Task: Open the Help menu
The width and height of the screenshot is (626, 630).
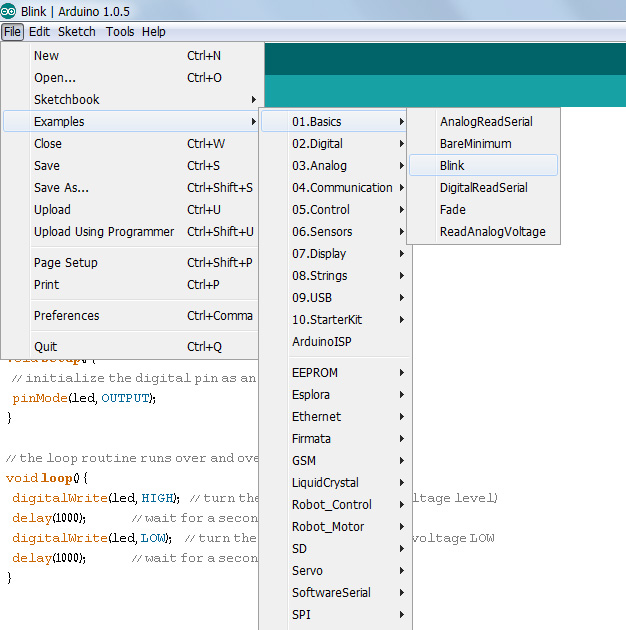Action: click(x=153, y=32)
